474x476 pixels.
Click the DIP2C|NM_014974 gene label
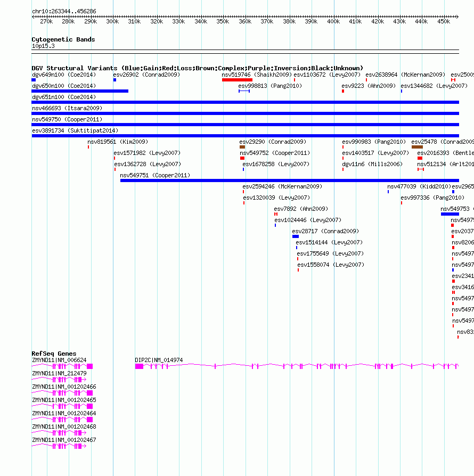pos(159,360)
